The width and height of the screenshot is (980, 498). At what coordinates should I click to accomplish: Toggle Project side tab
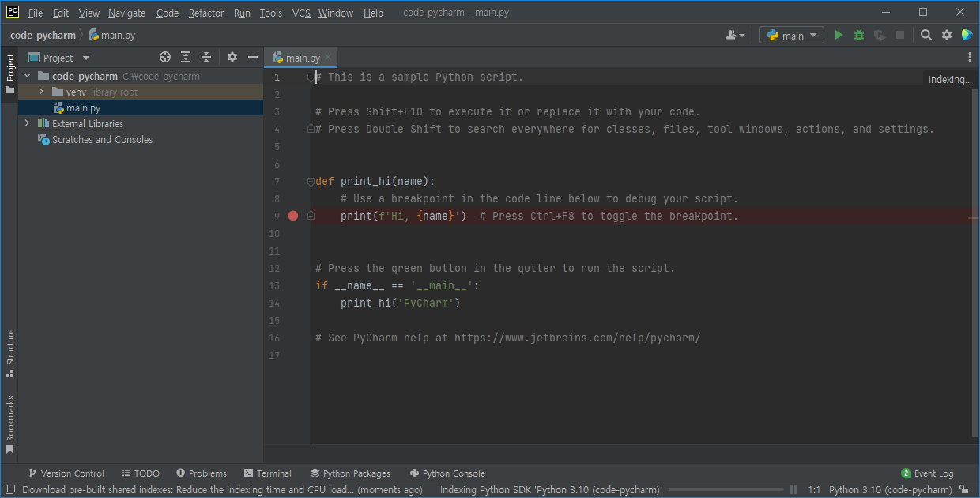point(9,74)
